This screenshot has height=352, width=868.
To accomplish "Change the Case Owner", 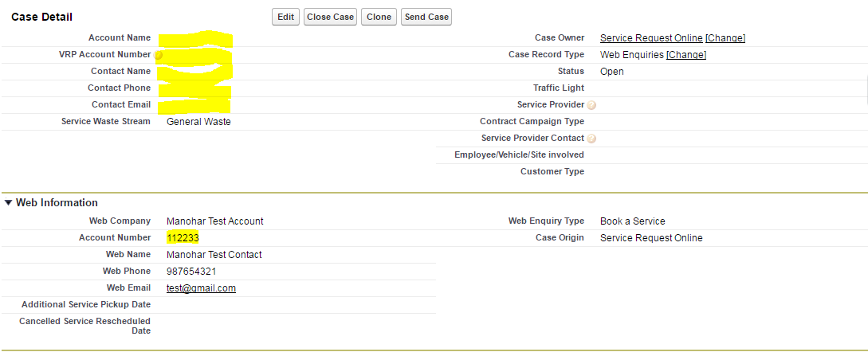I will click(x=725, y=38).
